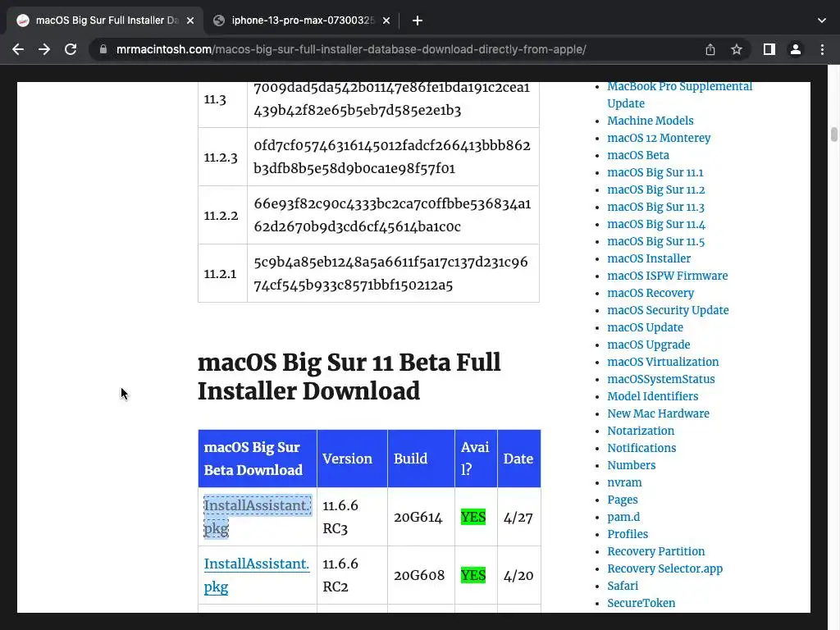Open macOS Big Sur 11.1 link

coord(655,172)
